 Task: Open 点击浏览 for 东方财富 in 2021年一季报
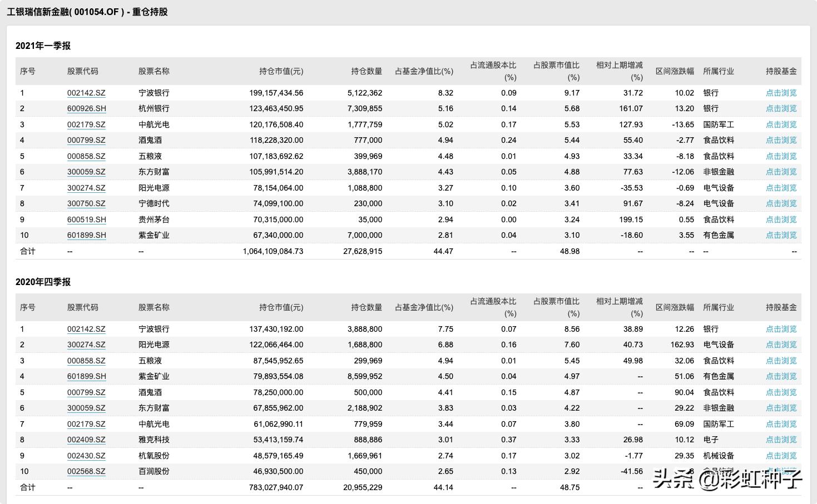[x=781, y=172]
